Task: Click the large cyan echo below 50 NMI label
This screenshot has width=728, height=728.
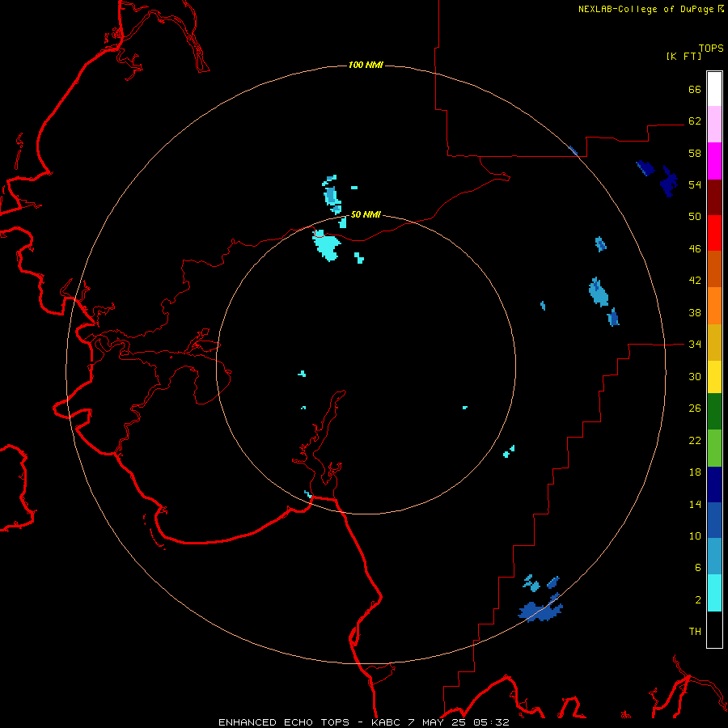Action: [327, 246]
